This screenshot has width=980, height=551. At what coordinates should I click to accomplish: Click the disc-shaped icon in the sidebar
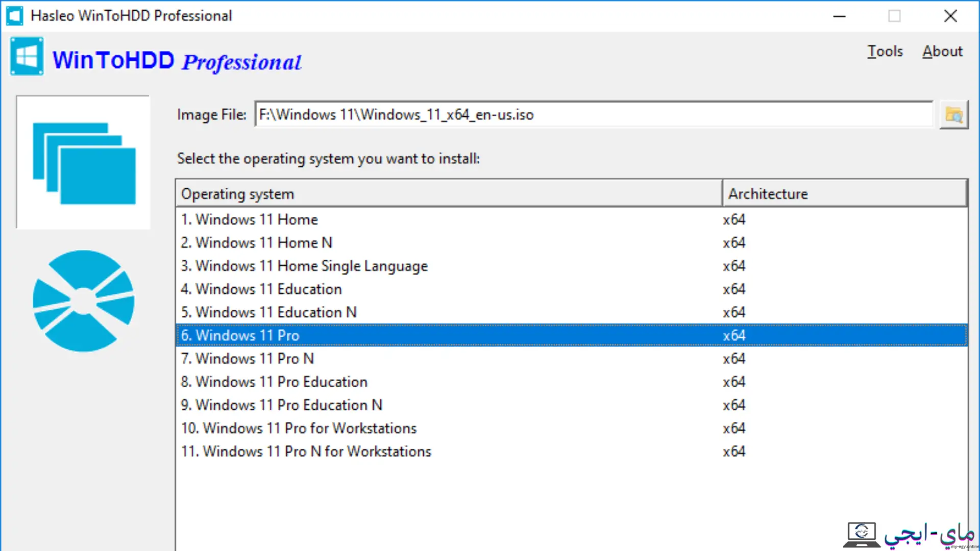pos(83,300)
